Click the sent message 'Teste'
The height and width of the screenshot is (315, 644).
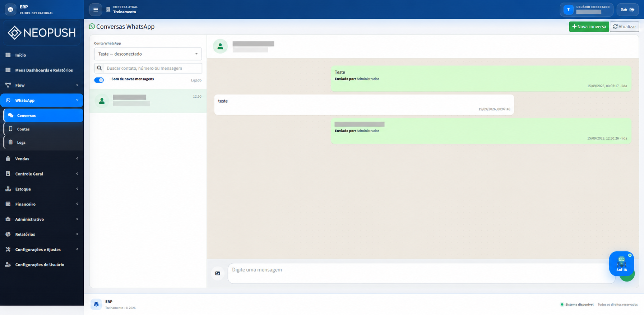(481, 78)
